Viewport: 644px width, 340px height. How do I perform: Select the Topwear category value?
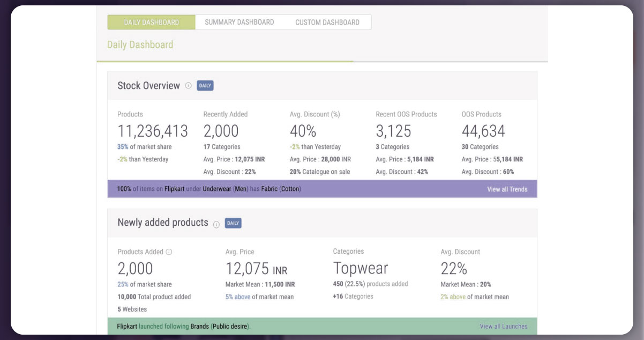coord(361,268)
